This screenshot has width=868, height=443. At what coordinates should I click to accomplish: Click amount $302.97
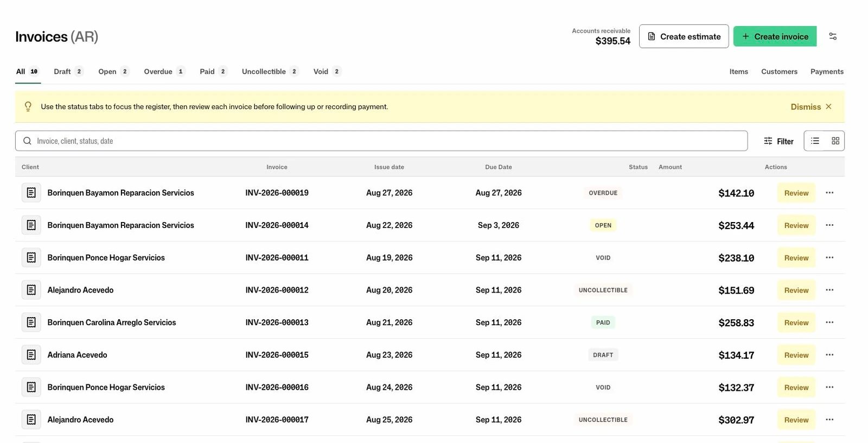point(736,420)
